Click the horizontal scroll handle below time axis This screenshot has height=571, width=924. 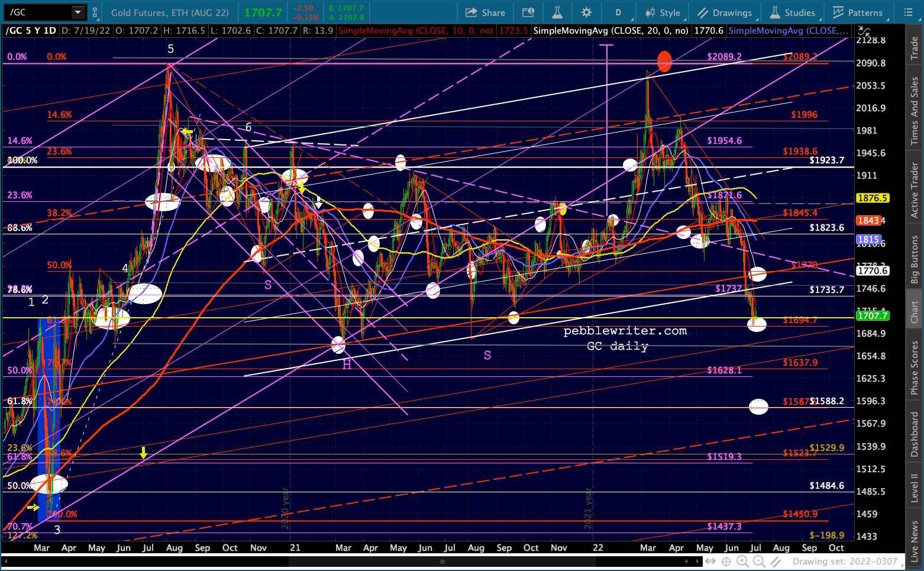point(442,562)
